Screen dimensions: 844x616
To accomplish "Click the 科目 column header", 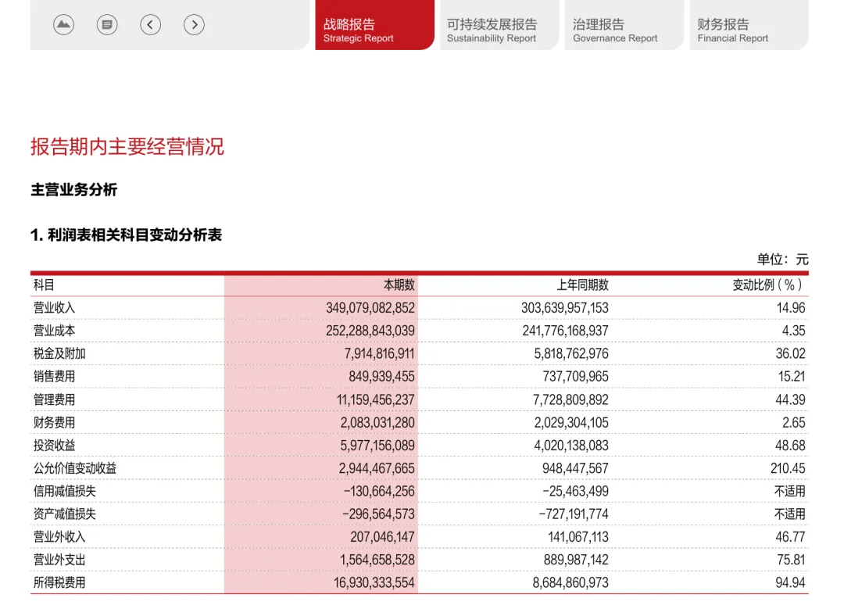I will 44,285.
